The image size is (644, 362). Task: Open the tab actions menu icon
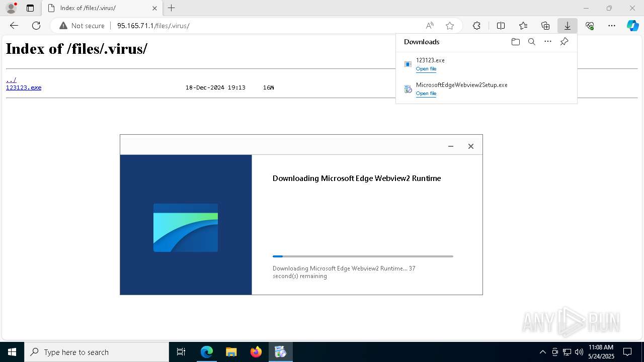pyautogui.click(x=30, y=8)
